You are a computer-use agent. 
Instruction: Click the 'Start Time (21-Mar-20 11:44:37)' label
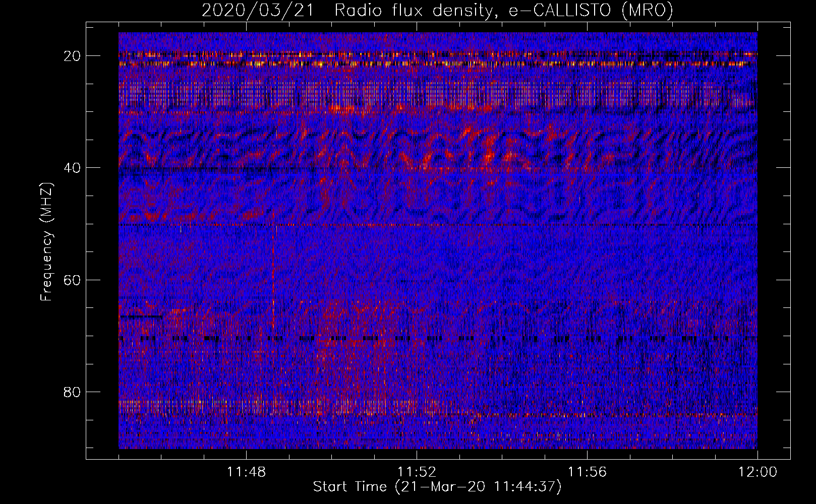437,487
